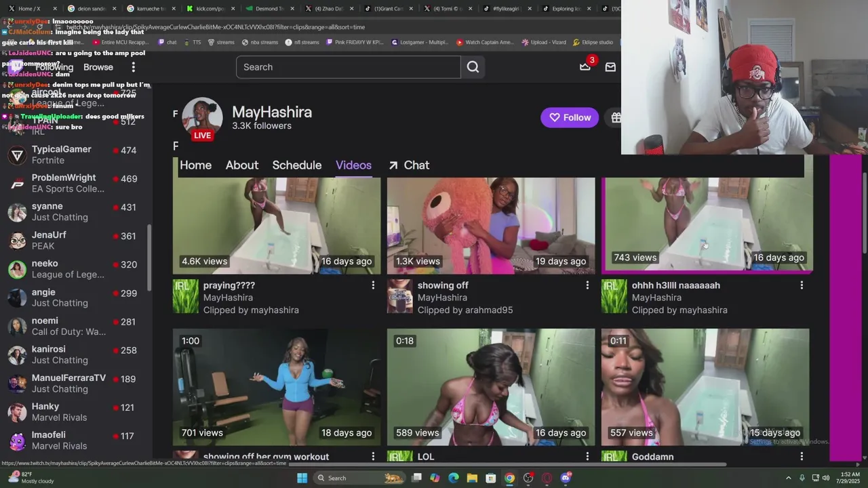The image size is (868, 488).
Task: Open 'Watch Captain Ame...' bookmark
Action: 486,42
